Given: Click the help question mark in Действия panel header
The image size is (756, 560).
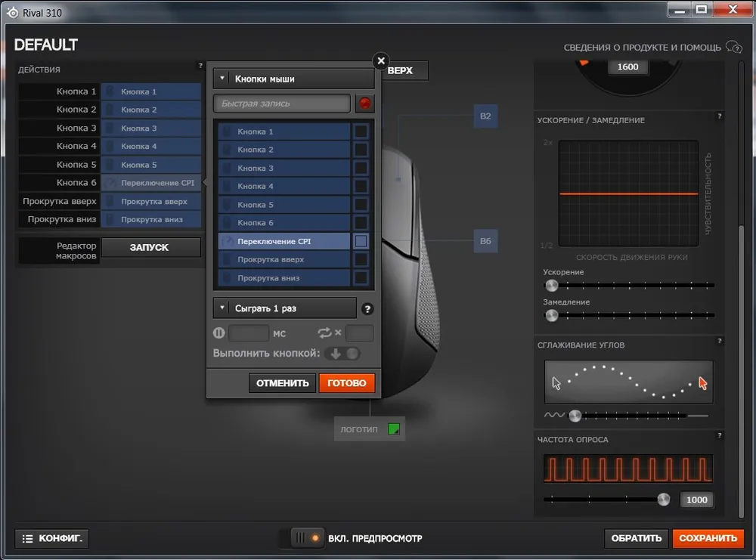Looking at the screenshot, I should pyautogui.click(x=200, y=67).
